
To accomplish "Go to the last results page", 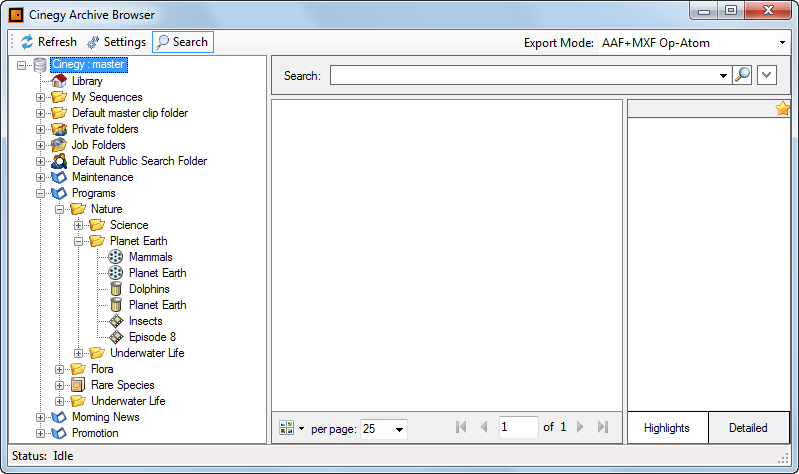I will 603,427.
